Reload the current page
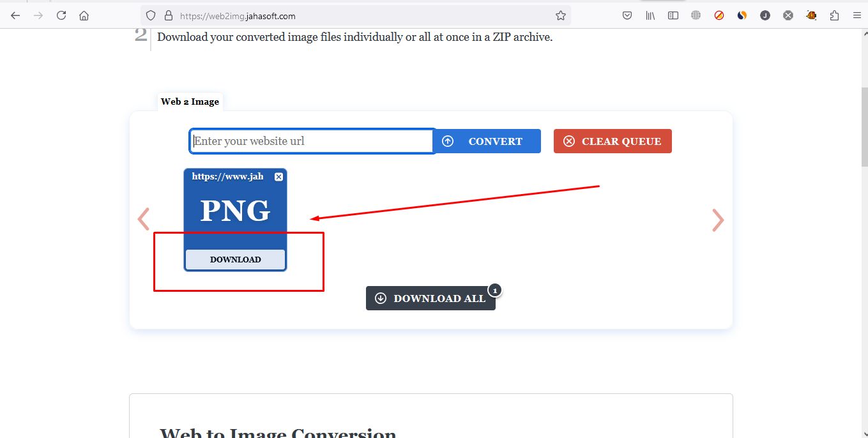 click(61, 15)
